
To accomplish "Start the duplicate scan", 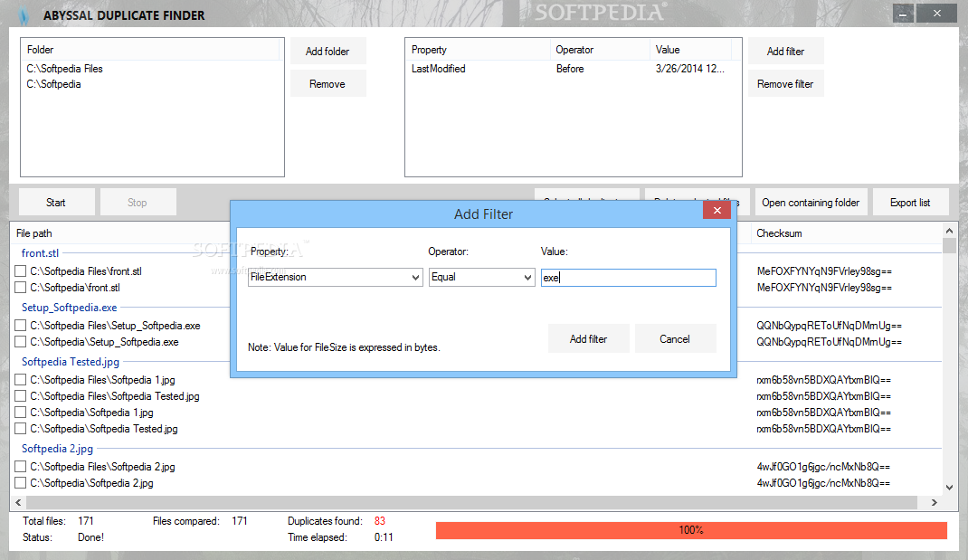I will click(57, 203).
